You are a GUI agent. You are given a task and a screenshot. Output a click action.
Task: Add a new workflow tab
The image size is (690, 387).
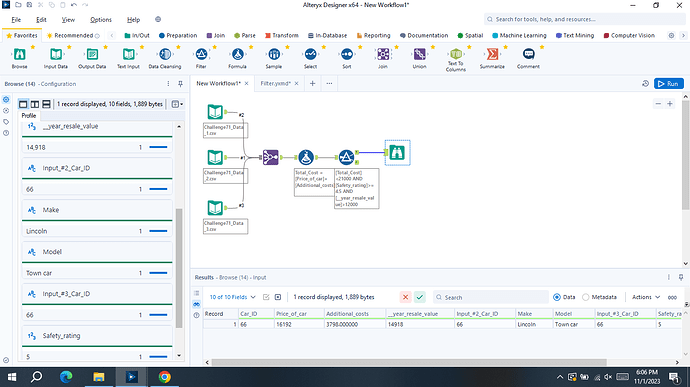pyautogui.click(x=312, y=84)
